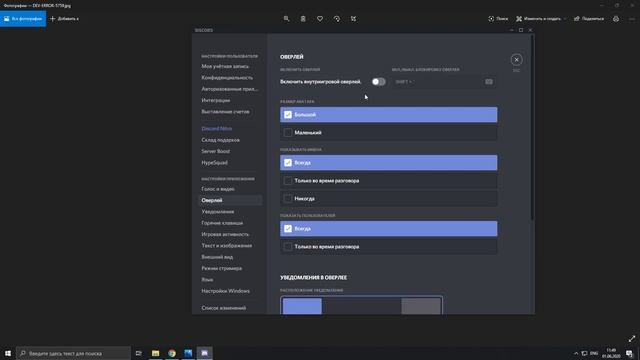
Task: Click the network icon in system tray
Action: pyautogui.click(x=584, y=353)
